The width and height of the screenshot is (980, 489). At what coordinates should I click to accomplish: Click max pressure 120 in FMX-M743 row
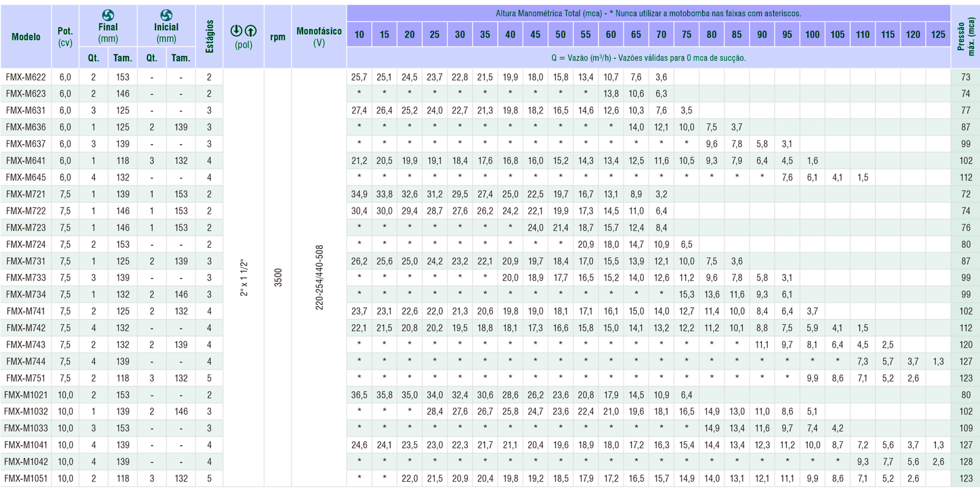click(x=966, y=345)
